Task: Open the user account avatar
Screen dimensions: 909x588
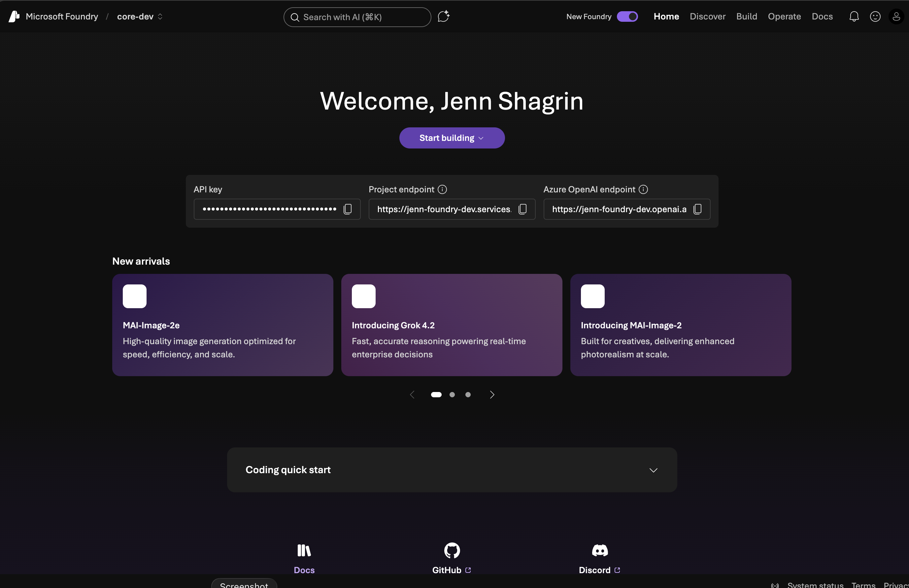Action: (896, 16)
